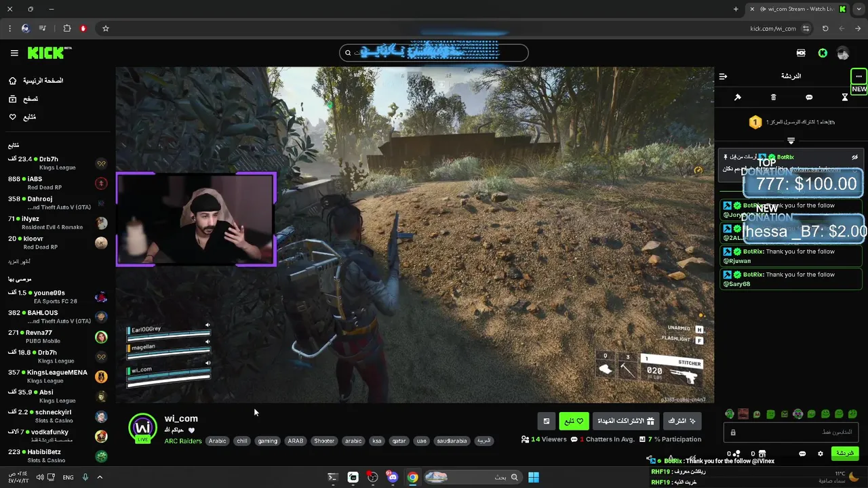Select the chill tag
The height and width of the screenshot is (488, 868).
pyautogui.click(x=242, y=441)
